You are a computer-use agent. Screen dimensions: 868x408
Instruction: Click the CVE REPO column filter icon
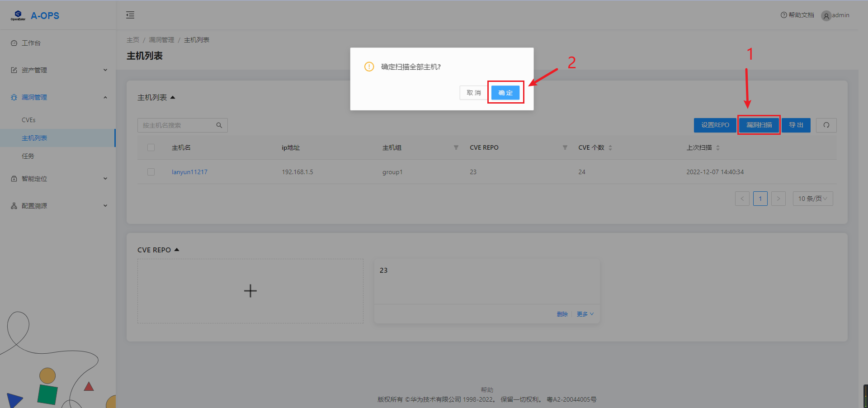pos(565,147)
